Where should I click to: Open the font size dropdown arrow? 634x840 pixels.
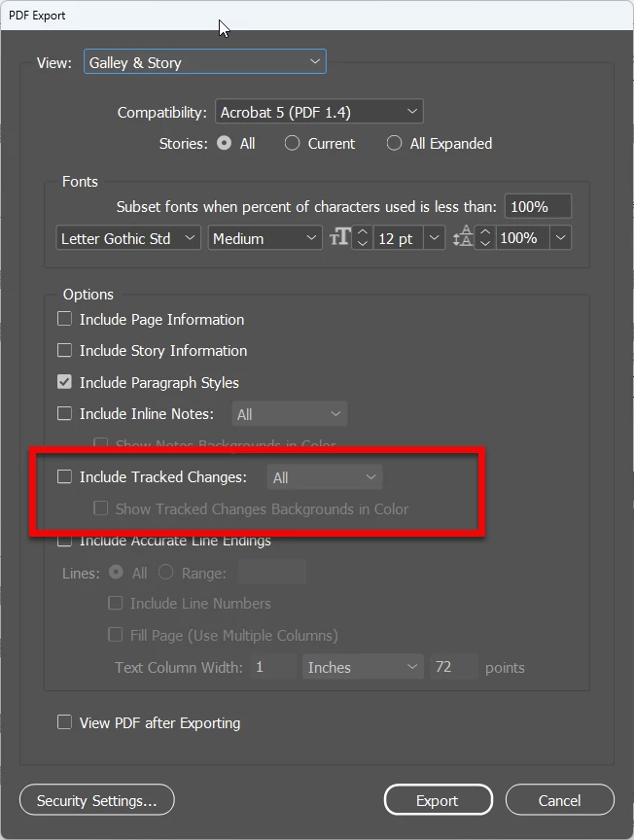pyautogui.click(x=434, y=238)
